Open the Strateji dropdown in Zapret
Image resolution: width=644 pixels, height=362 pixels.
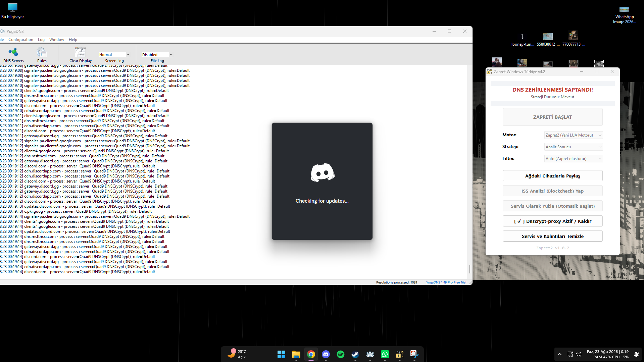[574, 147]
